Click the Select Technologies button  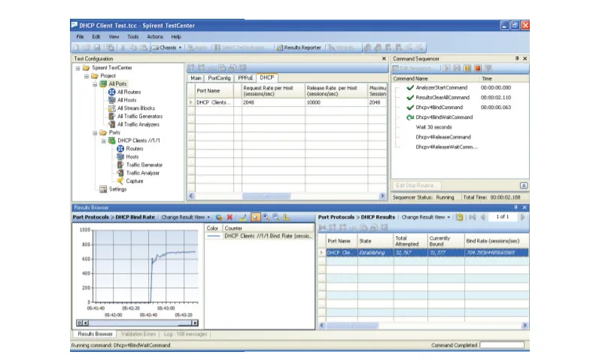pos(242,47)
